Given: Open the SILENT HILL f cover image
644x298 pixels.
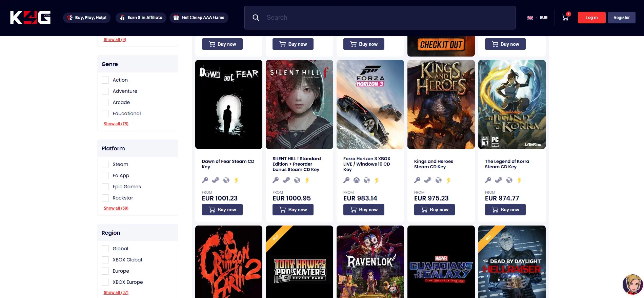Looking at the screenshot, I should (299, 104).
